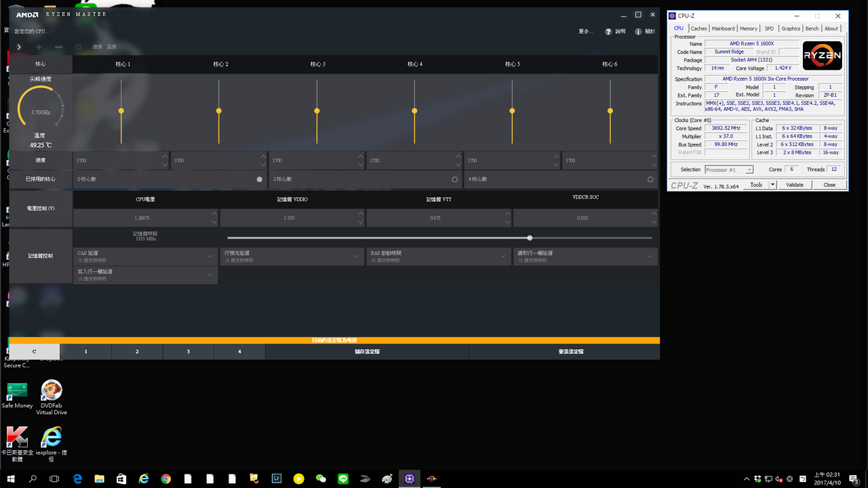Switch to CPU-Z About tab
Image resolution: width=868 pixels, height=488 pixels.
(x=831, y=28)
